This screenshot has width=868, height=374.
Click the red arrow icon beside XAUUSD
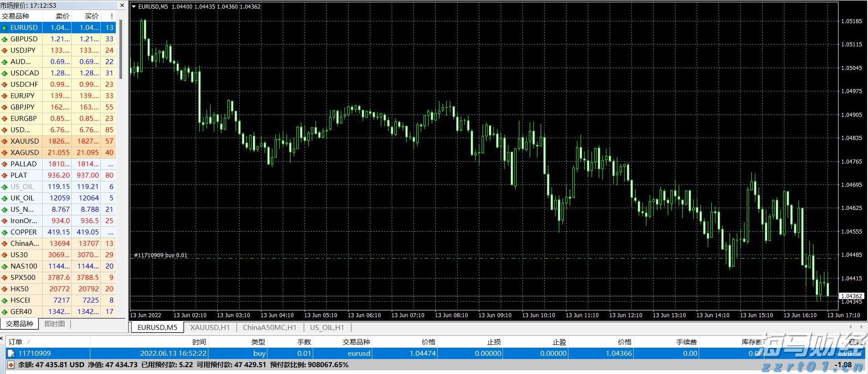[x=5, y=141]
